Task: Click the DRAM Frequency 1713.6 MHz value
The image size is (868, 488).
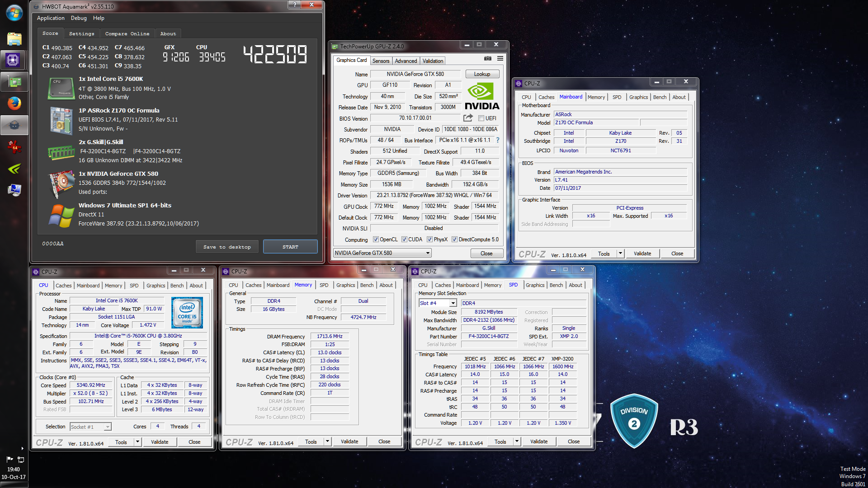Action: click(x=330, y=336)
